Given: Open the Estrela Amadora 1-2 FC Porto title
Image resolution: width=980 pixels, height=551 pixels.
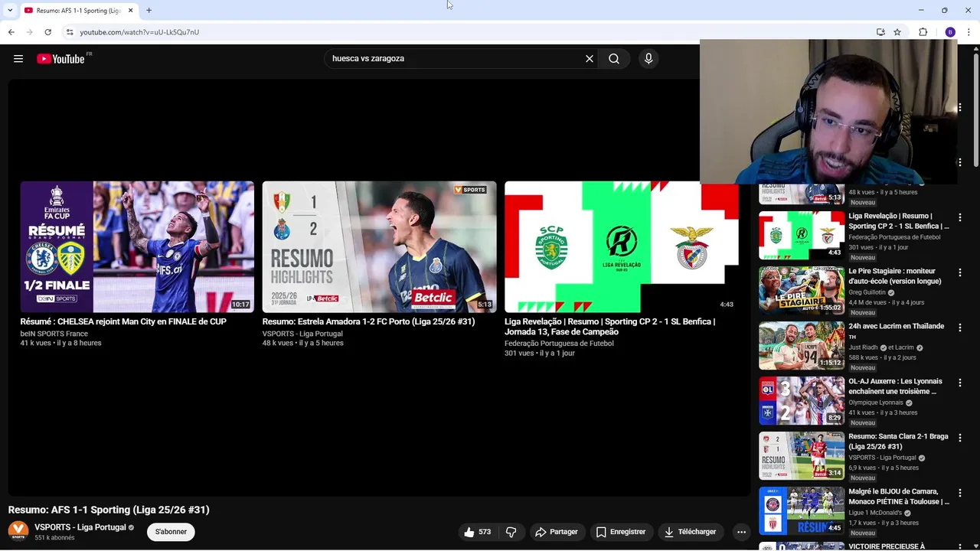Looking at the screenshot, I should 368,322.
